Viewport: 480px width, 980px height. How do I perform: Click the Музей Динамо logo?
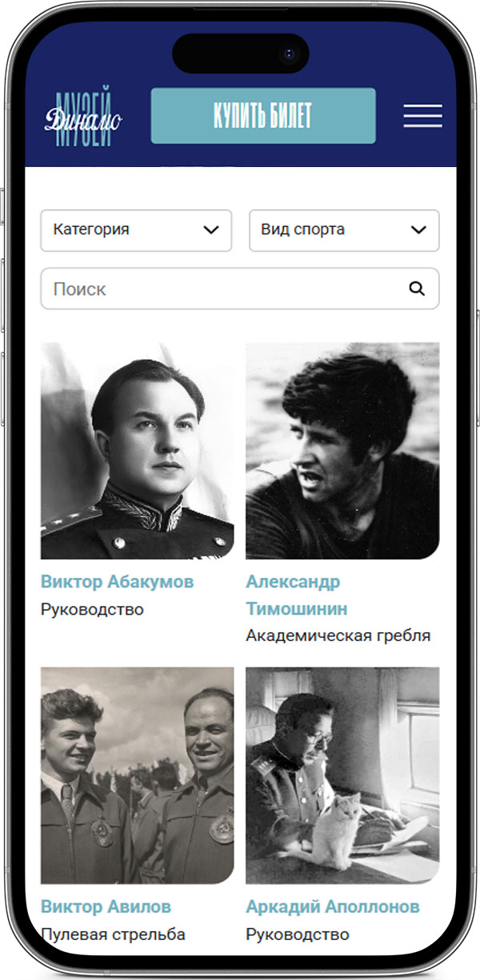pos(83,117)
